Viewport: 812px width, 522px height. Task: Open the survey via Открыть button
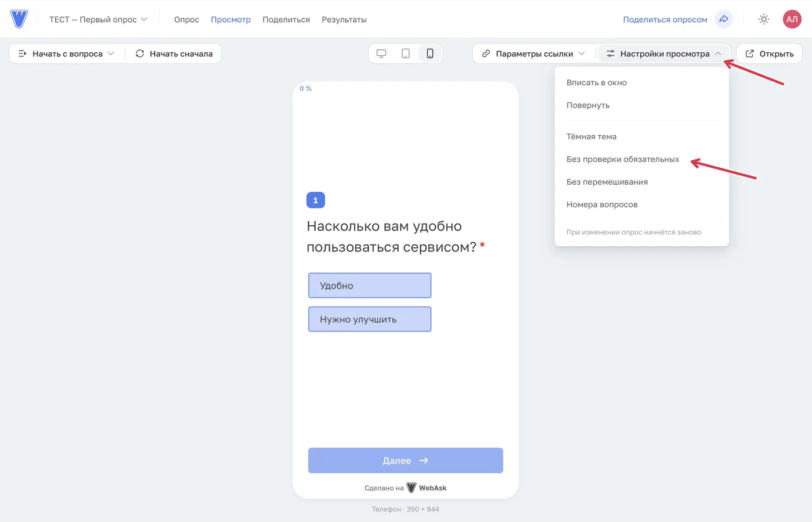pos(770,53)
